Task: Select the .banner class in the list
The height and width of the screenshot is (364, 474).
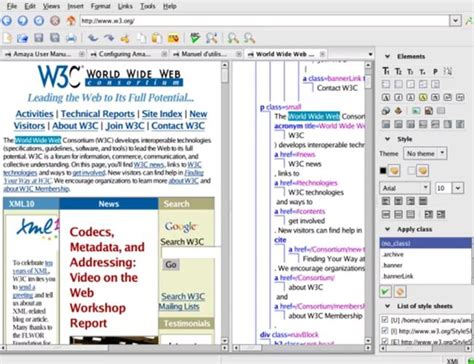Action: point(425,265)
